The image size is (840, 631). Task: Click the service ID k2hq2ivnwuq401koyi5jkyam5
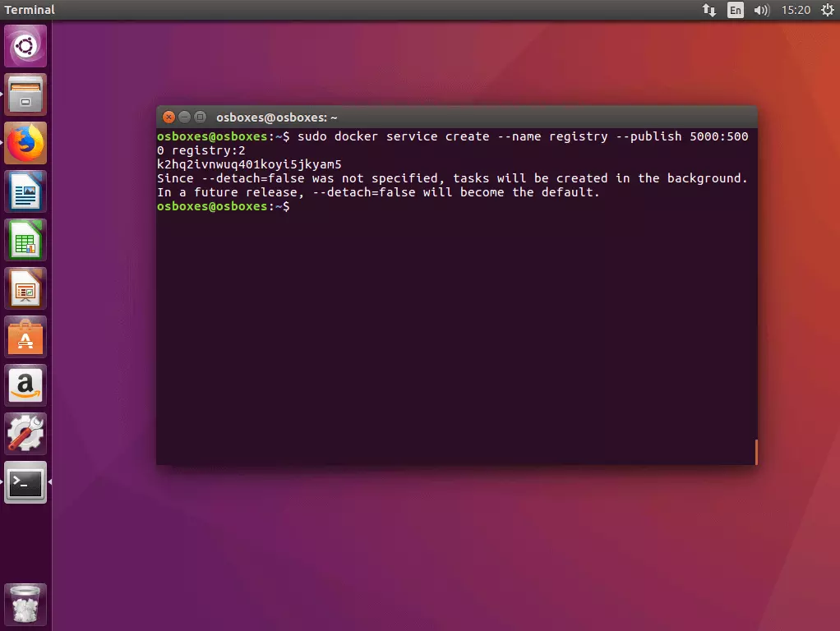249,164
